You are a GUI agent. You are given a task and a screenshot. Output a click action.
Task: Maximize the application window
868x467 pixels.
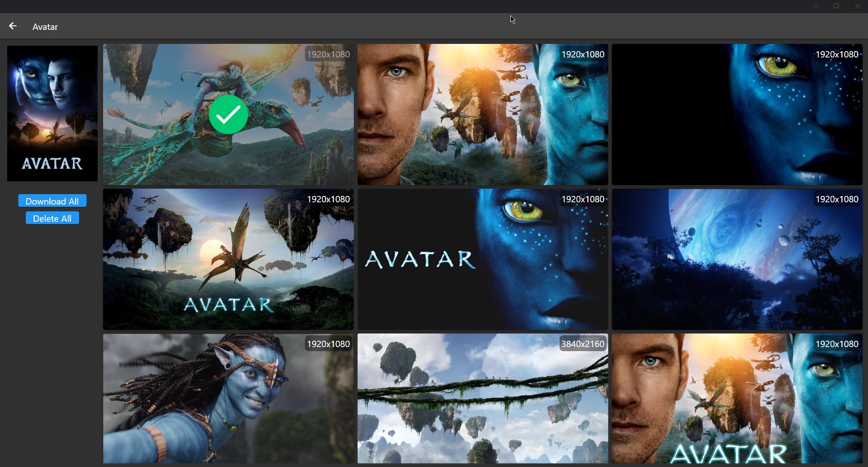tap(836, 6)
